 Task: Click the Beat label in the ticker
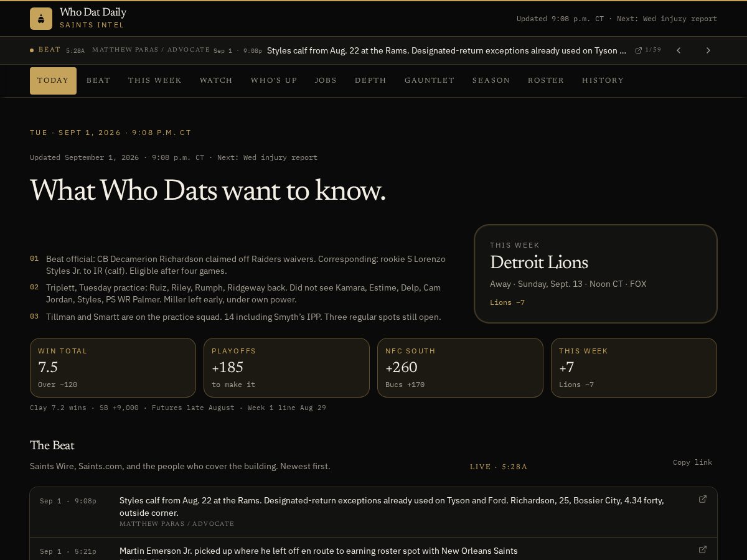coord(49,50)
